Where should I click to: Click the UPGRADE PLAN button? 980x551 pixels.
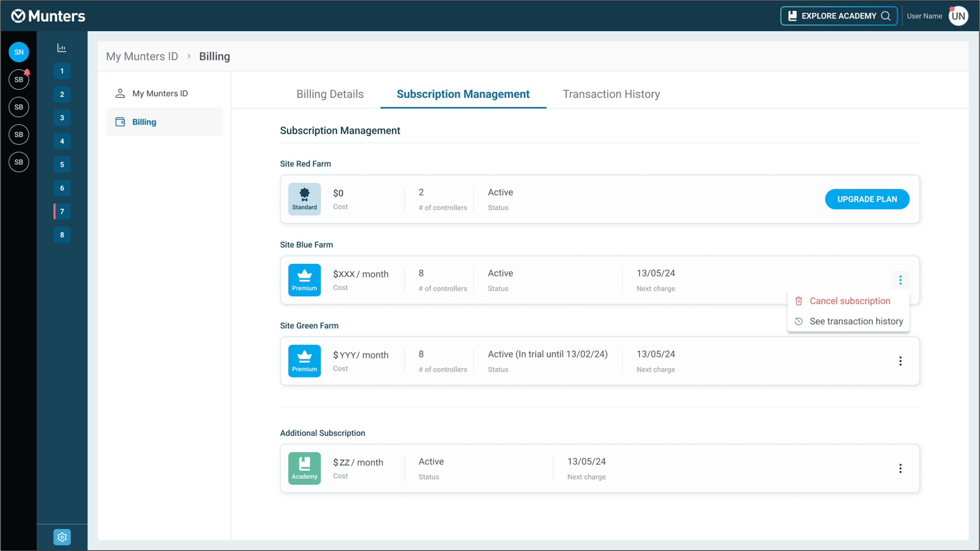pos(867,199)
